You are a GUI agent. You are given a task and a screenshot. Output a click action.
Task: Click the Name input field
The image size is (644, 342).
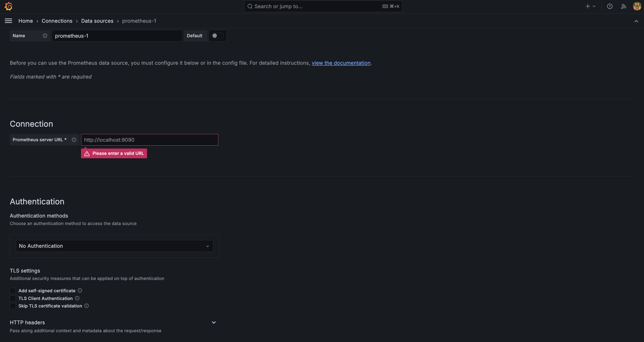(x=117, y=36)
